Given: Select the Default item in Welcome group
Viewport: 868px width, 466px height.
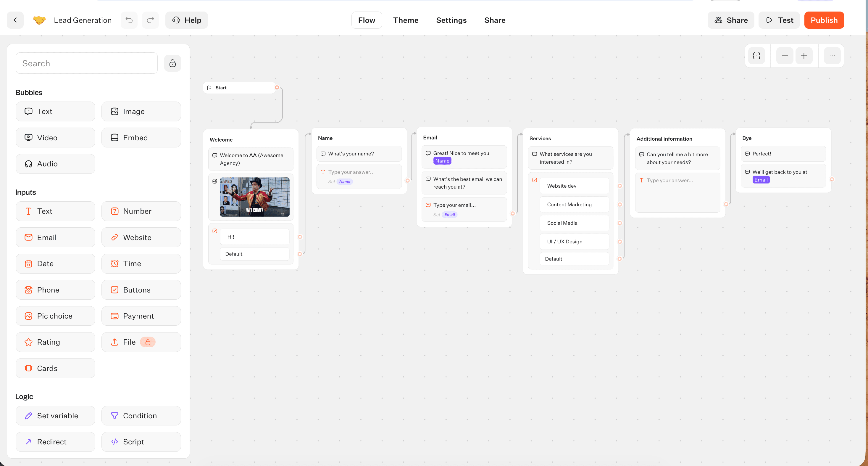Looking at the screenshot, I should 255,254.
